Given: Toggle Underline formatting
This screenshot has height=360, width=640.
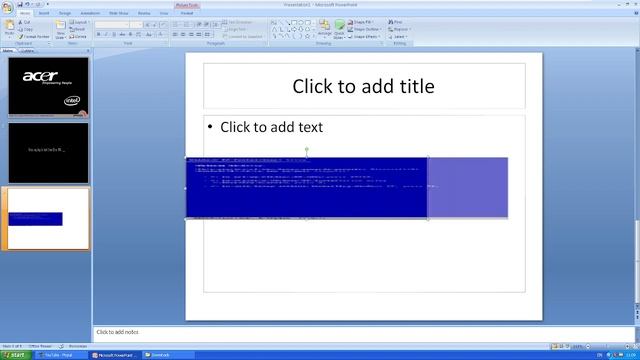Looking at the screenshot, I should click(114, 35).
